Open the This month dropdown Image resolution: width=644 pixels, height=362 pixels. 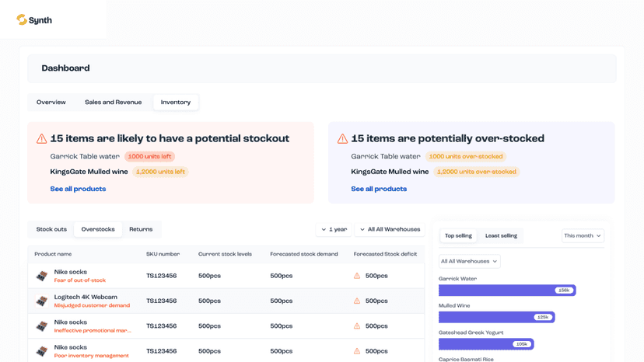(583, 235)
